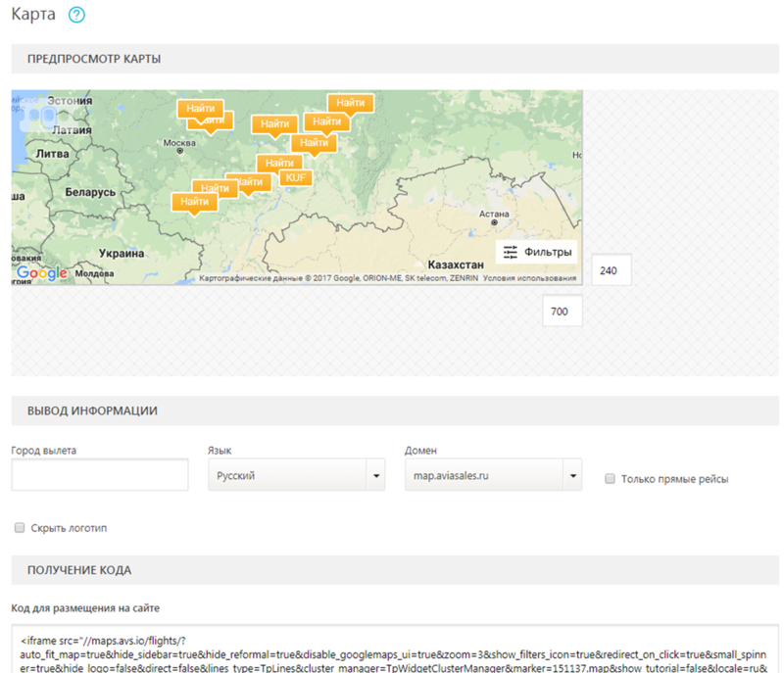Toggle the Скрыть логотип checkbox
Image resolution: width=784 pixels, height=673 pixels.
click(x=20, y=528)
